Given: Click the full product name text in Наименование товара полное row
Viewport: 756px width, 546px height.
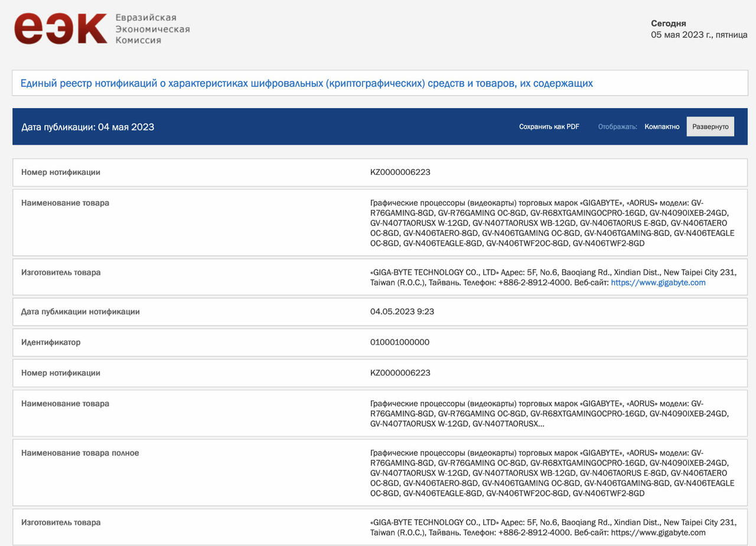Looking at the screenshot, I should pos(552,473).
